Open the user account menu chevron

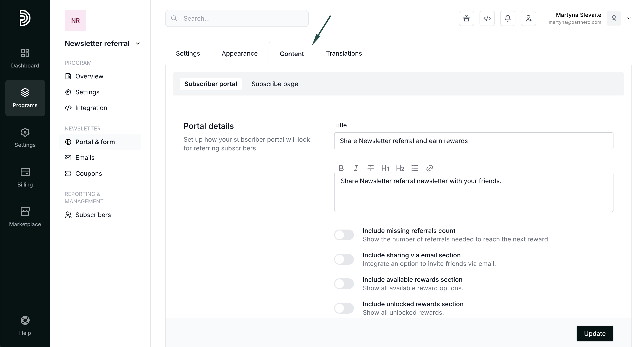[x=629, y=18]
